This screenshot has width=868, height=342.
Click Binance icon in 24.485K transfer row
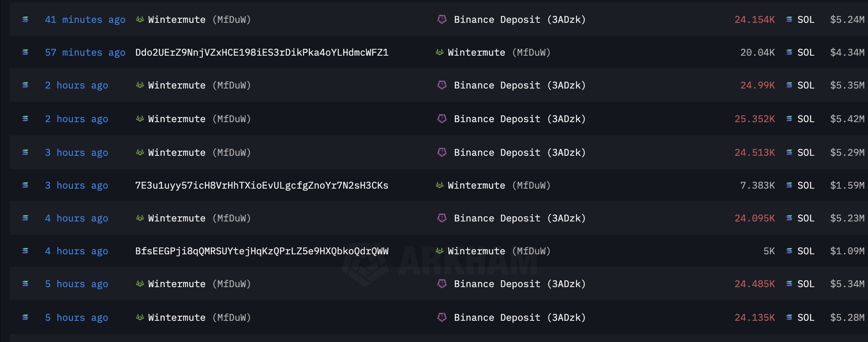(442, 284)
